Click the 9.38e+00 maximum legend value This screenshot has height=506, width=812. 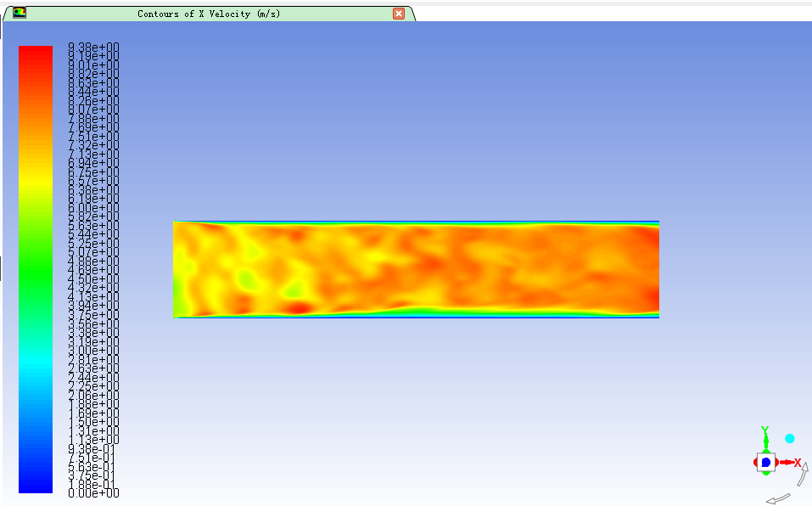pyautogui.click(x=93, y=48)
